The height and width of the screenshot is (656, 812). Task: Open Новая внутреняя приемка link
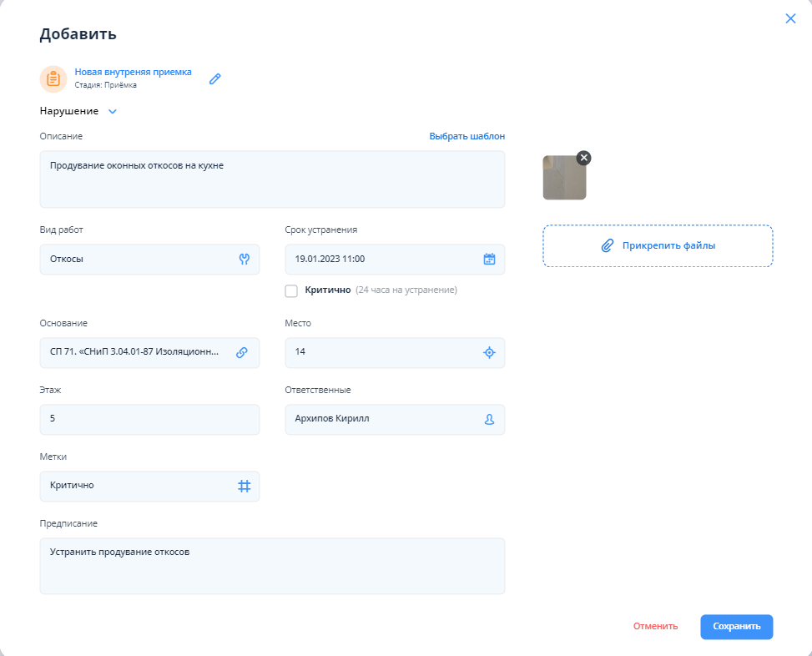pyautogui.click(x=133, y=72)
